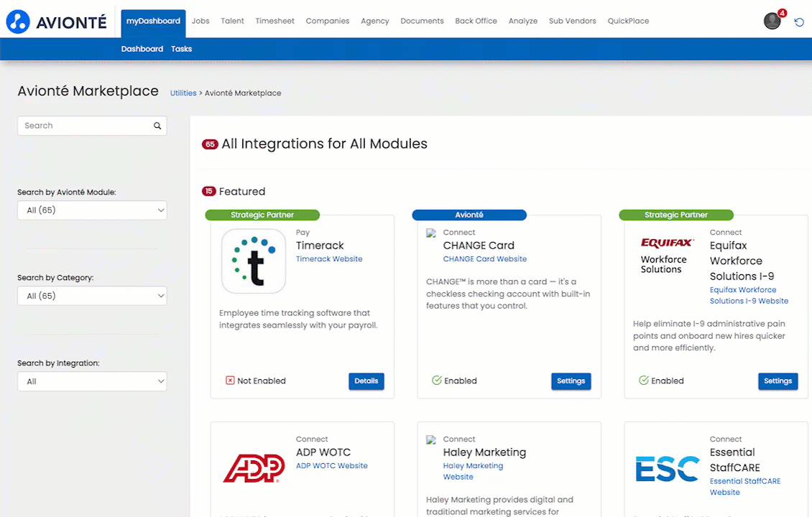Click Settings on Equifax Workforce Solutions card
The height and width of the screenshot is (517, 812).
pyautogui.click(x=778, y=381)
